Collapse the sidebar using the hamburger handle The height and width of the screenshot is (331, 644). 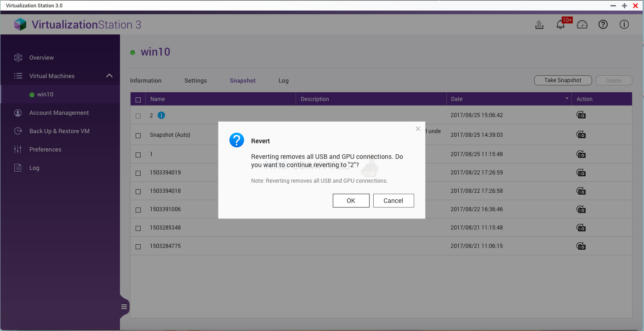pos(124,307)
